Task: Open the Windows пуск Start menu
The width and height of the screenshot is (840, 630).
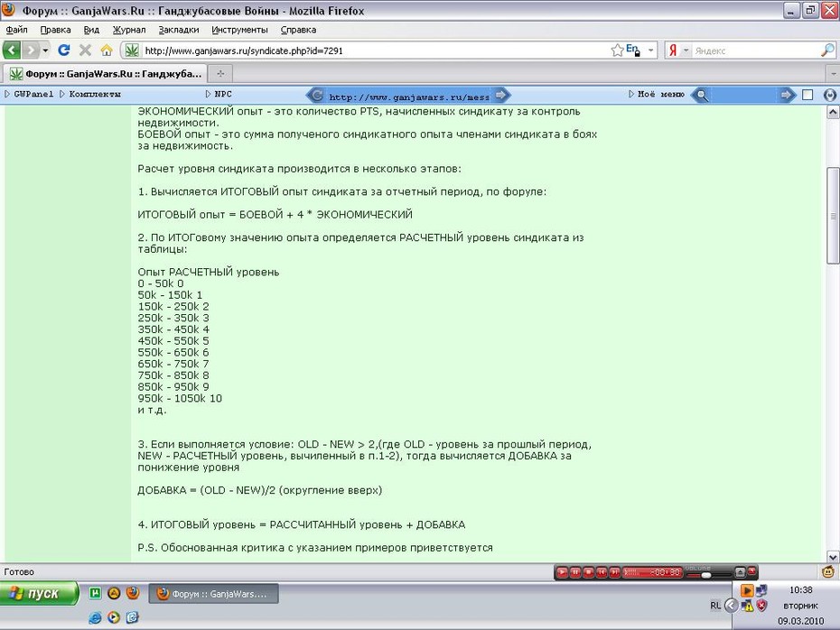Action: tap(39, 593)
